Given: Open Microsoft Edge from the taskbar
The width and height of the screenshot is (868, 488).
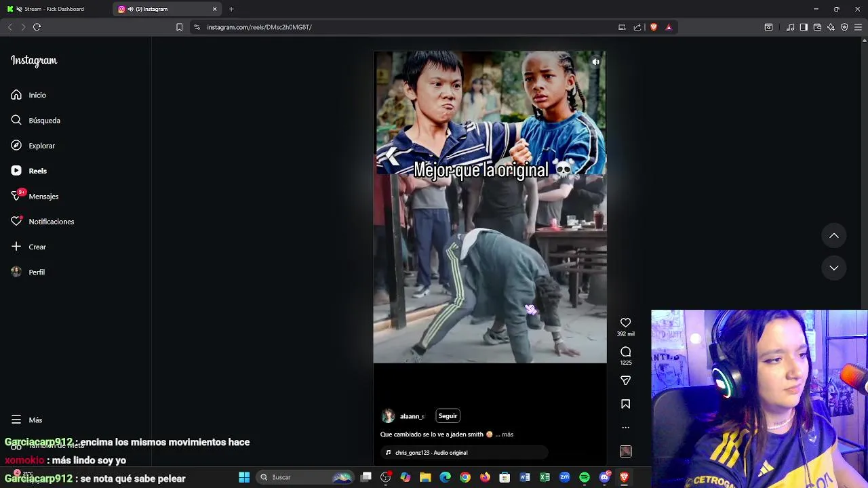Looking at the screenshot, I should tap(445, 477).
